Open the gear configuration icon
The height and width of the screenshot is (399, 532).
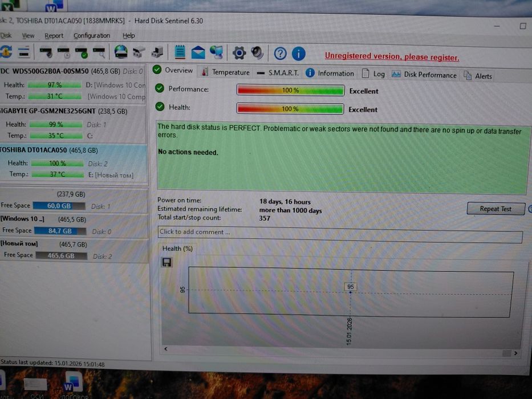tap(239, 53)
